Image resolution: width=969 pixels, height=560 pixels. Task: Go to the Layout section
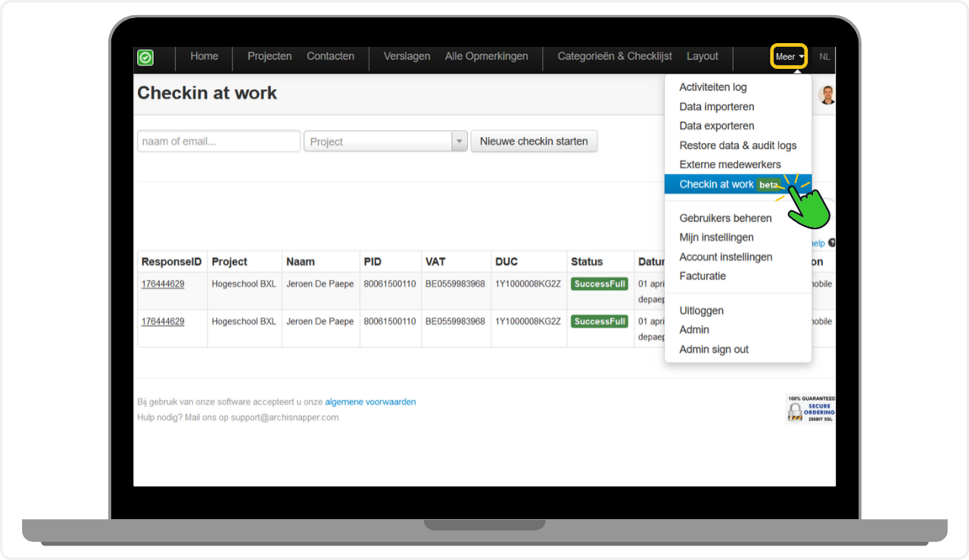[x=703, y=56]
